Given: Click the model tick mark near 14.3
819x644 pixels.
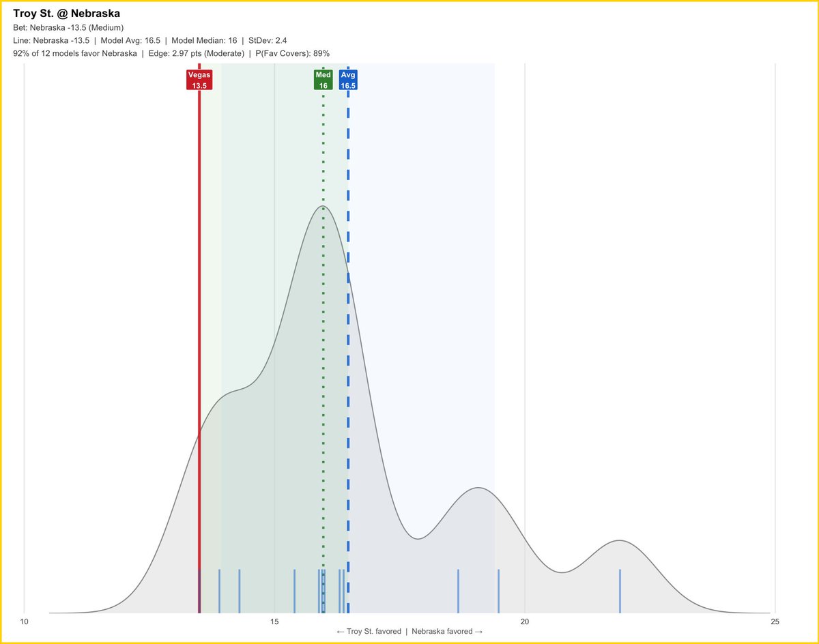Looking at the screenshot, I should [239, 591].
